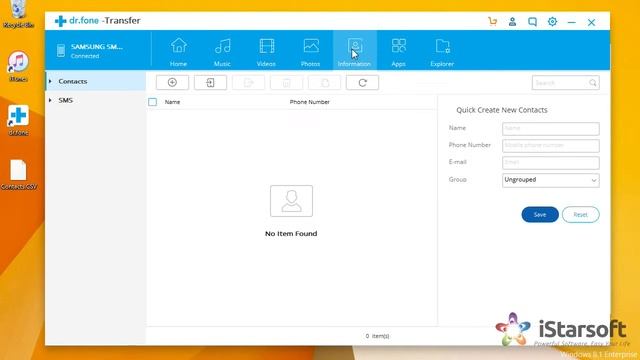Click the connected Samsung device icon
The width and height of the screenshot is (640, 360).
pyautogui.click(x=61, y=51)
